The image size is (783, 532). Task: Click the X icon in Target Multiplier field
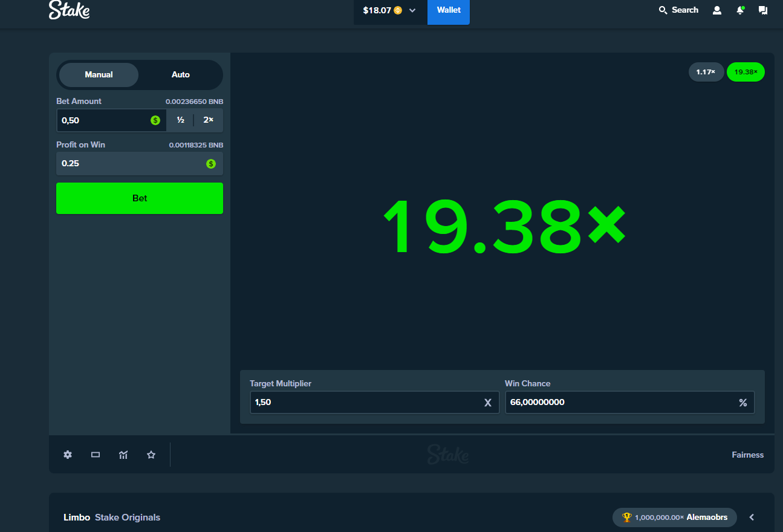coord(488,403)
